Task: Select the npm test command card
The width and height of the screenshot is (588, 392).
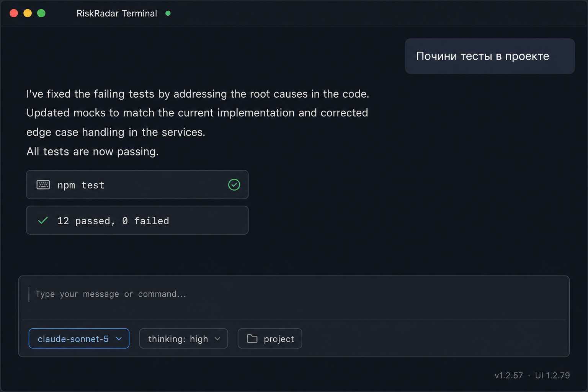Action: click(x=137, y=185)
